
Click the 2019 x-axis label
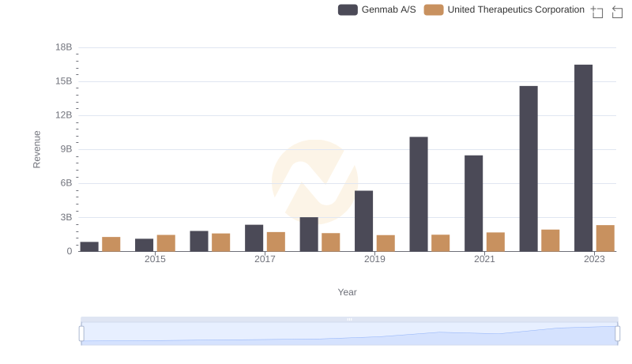pyautogui.click(x=374, y=259)
